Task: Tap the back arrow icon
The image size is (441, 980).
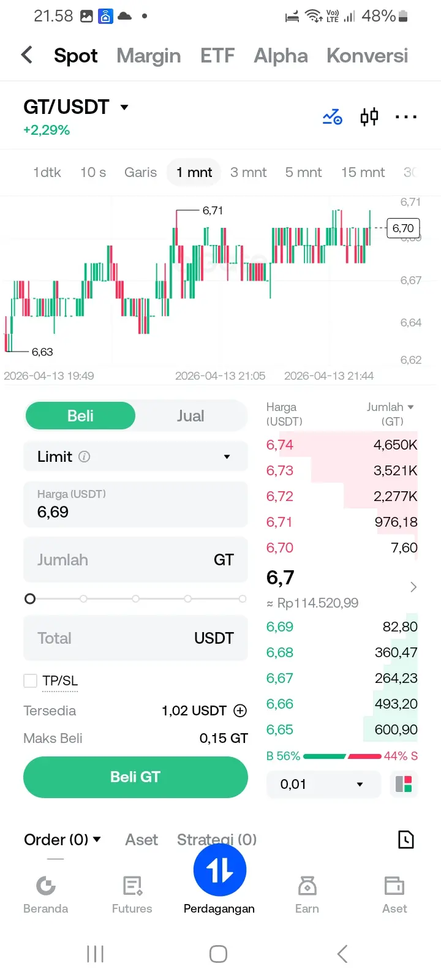Action: click(x=27, y=55)
